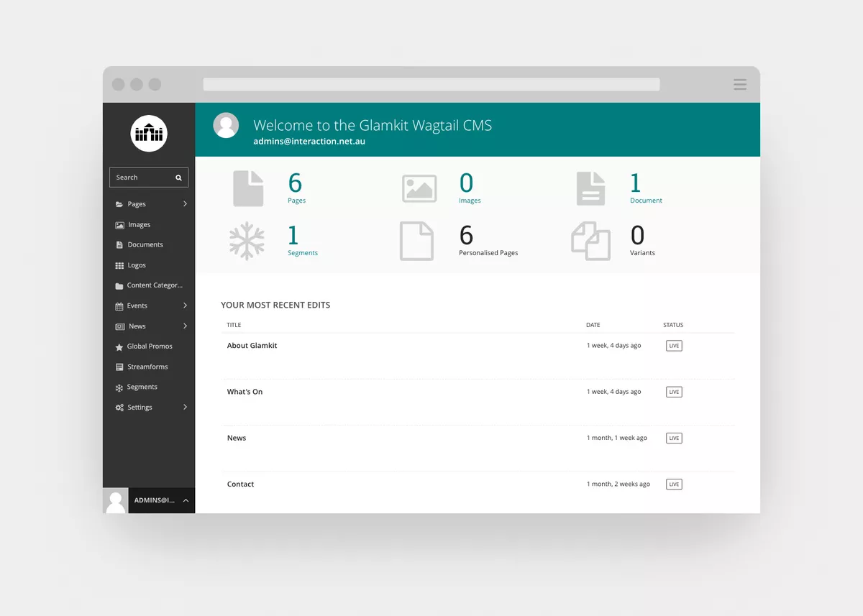
Task: Click the Global Promos star icon
Action: 119,346
